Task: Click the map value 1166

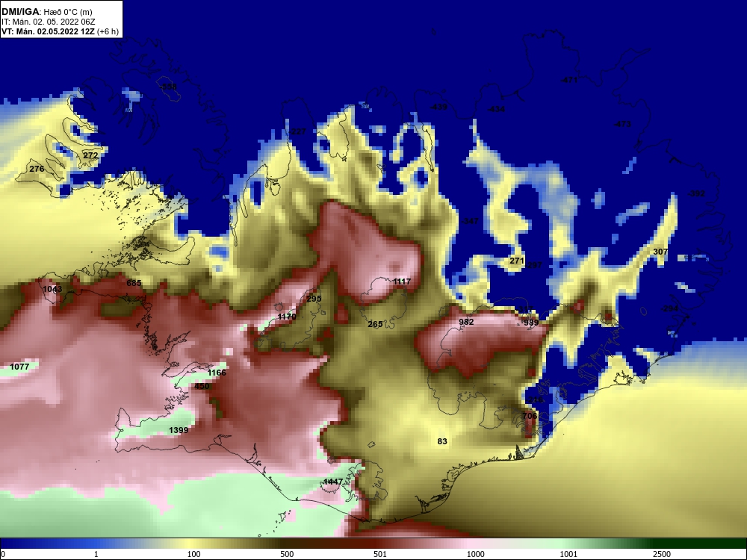Action: (x=217, y=373)
